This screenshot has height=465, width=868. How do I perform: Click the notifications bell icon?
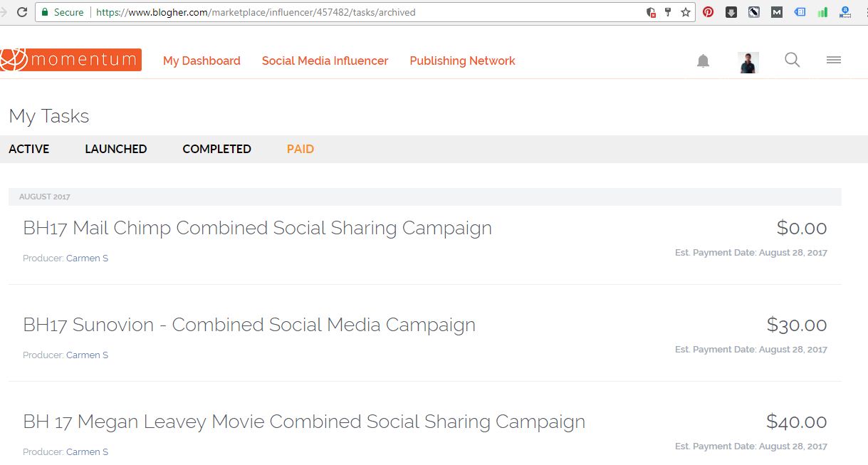(x=703, y=61)
